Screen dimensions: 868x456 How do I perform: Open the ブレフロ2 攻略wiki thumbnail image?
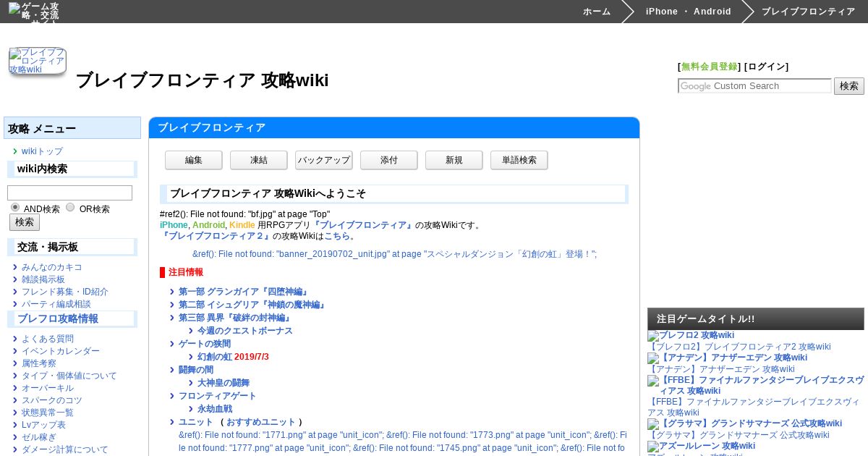691,335
